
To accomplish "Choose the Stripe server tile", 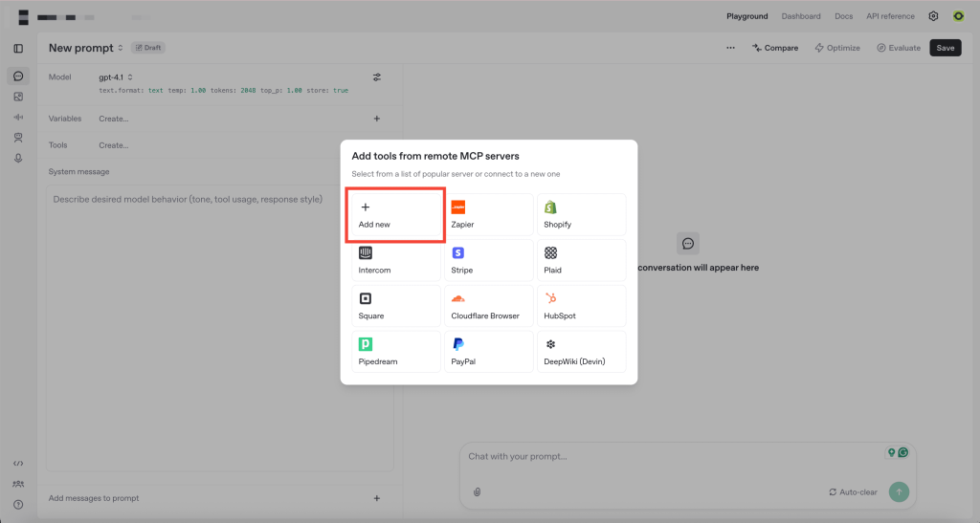I will pos(489,261).
